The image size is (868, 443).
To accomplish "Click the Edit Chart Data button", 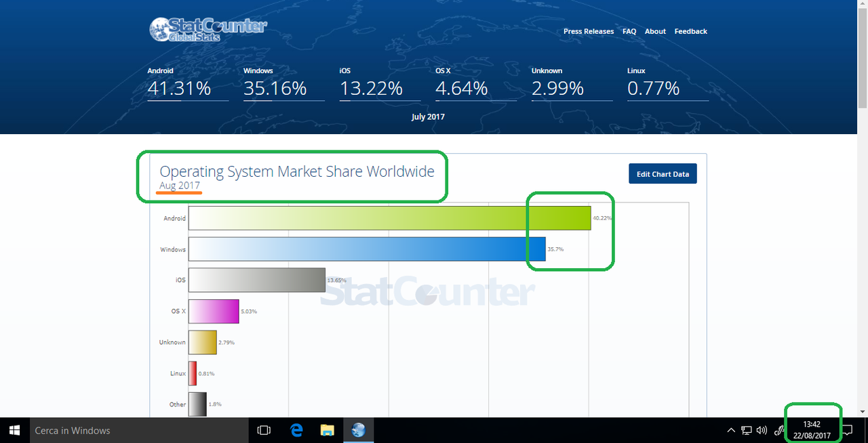I will 663,174.
